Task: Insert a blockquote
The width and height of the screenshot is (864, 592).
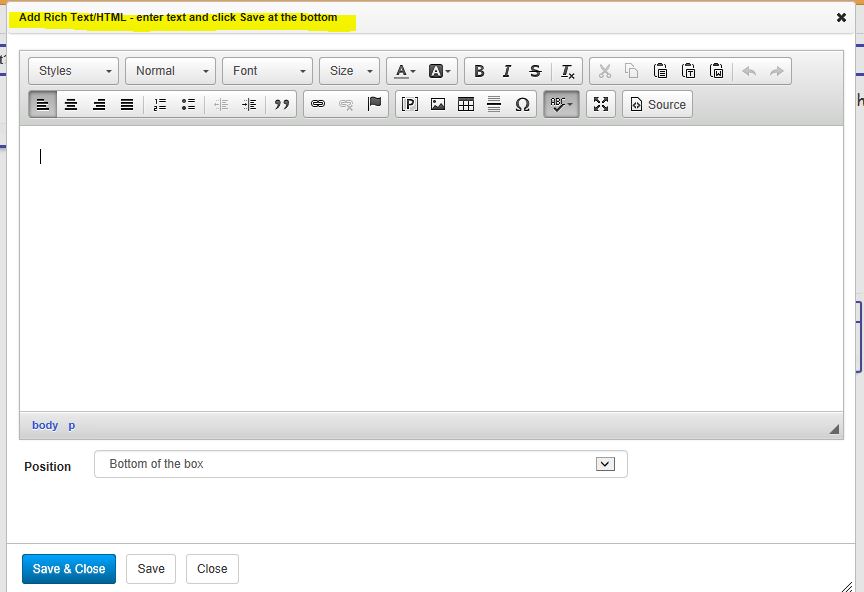Action: [281, 104]
